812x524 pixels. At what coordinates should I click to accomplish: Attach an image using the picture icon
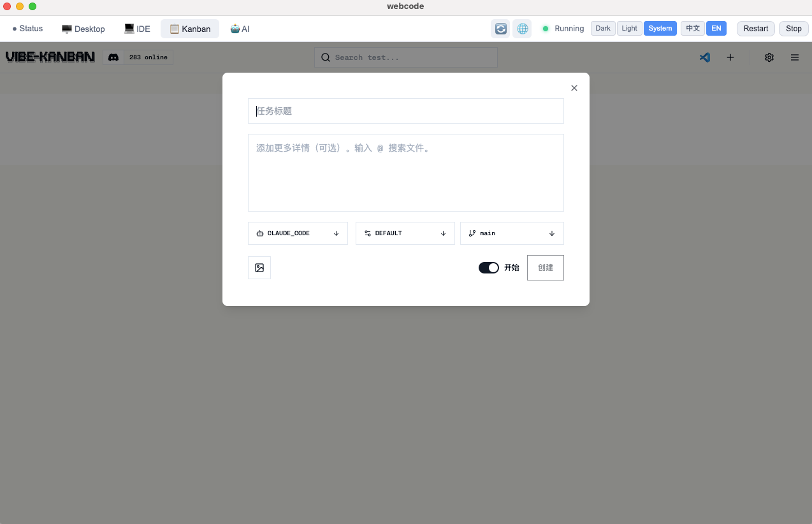tap(259, 267)
